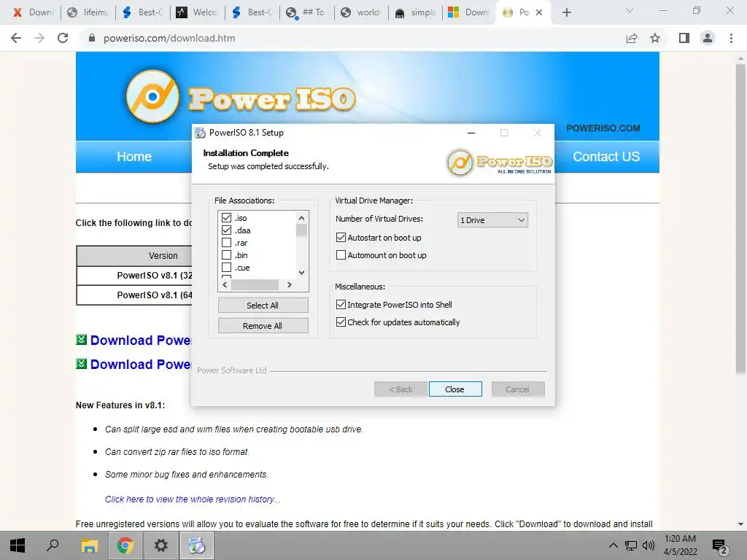The width and height of the screenshot is (747, 560).
Task: Open the Home page navigation item
Action: 134,157
